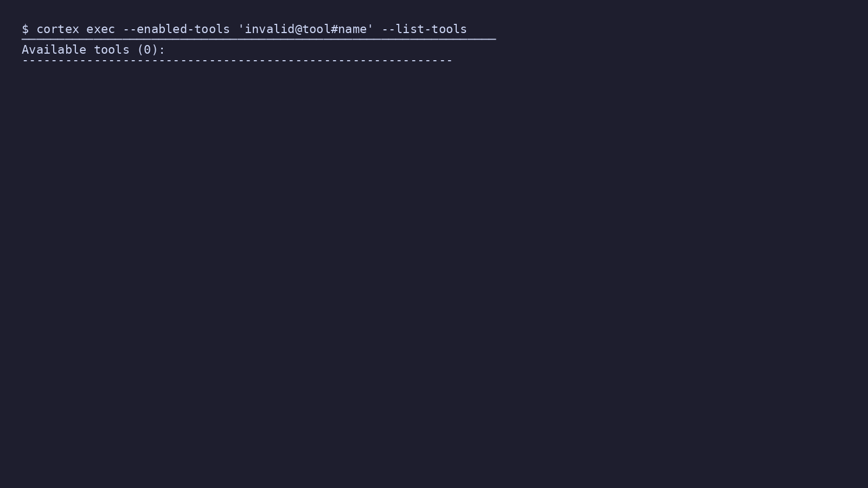Screen dimensions: 868x488
Task: Click the end of the dashed separator
Action: click(x=449, y=60)
